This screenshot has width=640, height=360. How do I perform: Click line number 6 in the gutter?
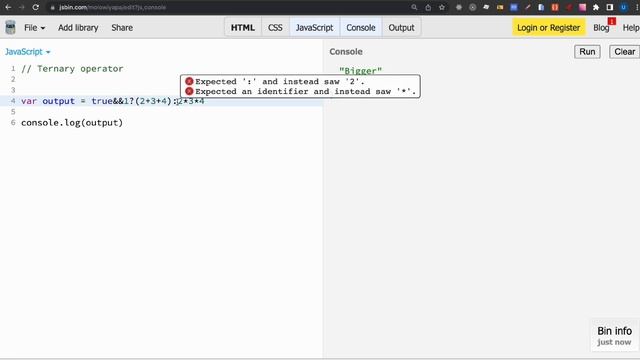click(x=13, y=122)
